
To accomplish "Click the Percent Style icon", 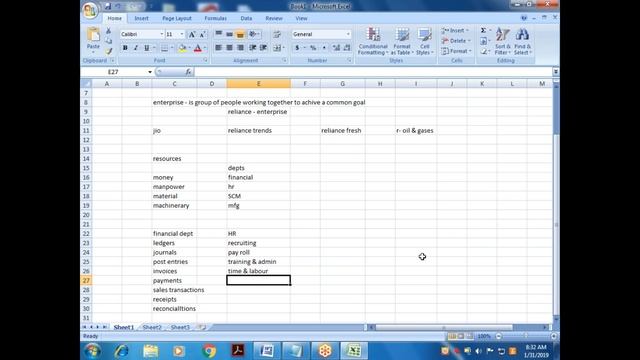I will pos(313,48).
